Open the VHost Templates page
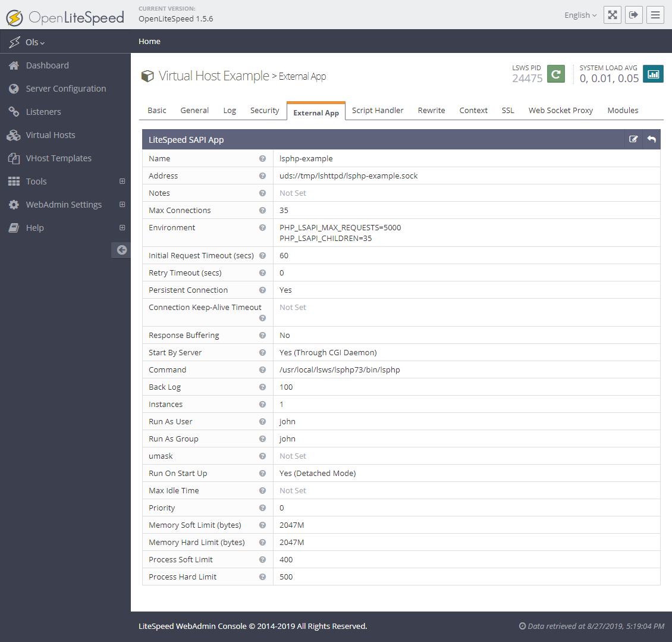This screenshot has width=672, height=642. click(59, 158)
